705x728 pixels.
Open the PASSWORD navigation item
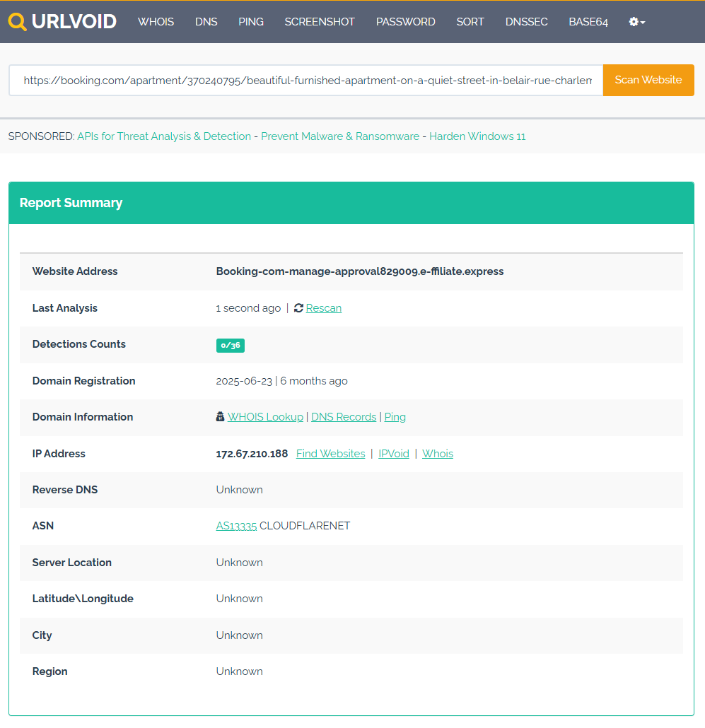coord(405,22)
